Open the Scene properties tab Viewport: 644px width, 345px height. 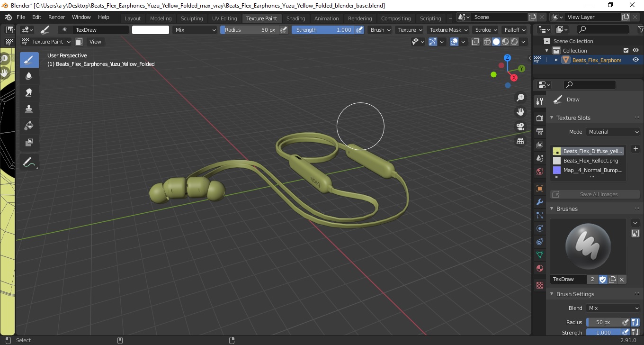tap(539, 158)
